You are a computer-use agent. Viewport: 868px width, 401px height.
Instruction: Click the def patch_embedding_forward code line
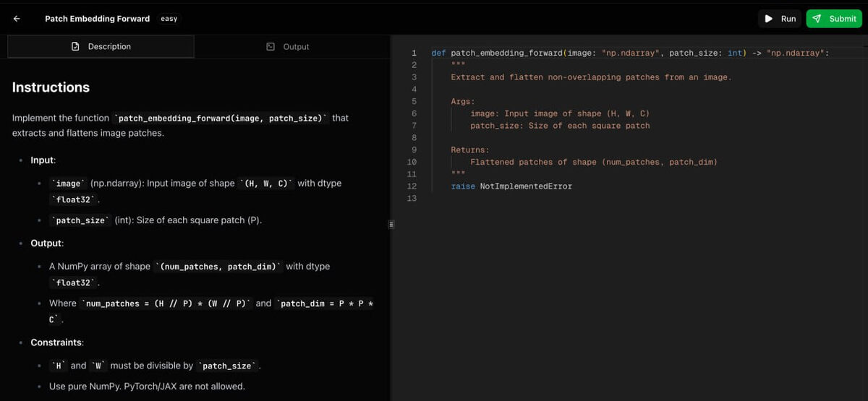pos(630,53)
